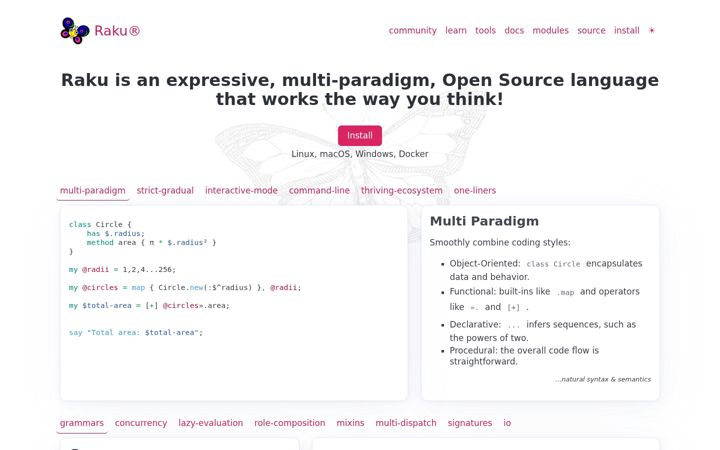Click the page headline 'Raku is an expressive'

click(x=360, y=89)
